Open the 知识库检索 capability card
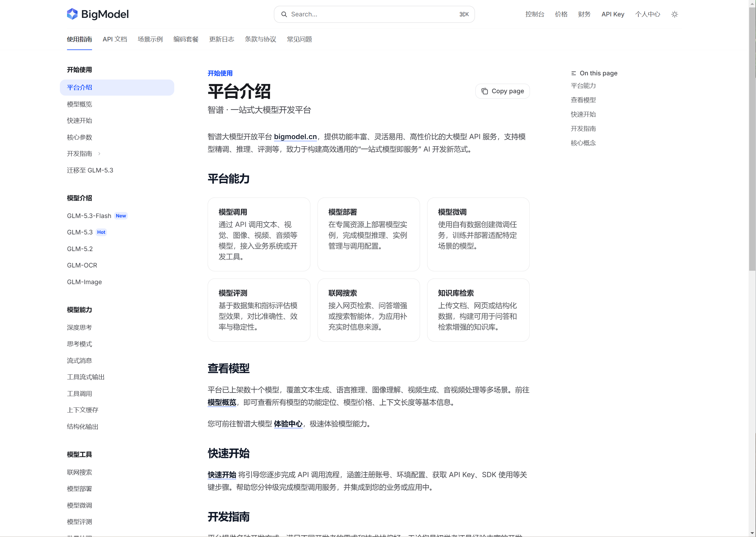This screenshot has width=756, height=537. coord(478,310)
